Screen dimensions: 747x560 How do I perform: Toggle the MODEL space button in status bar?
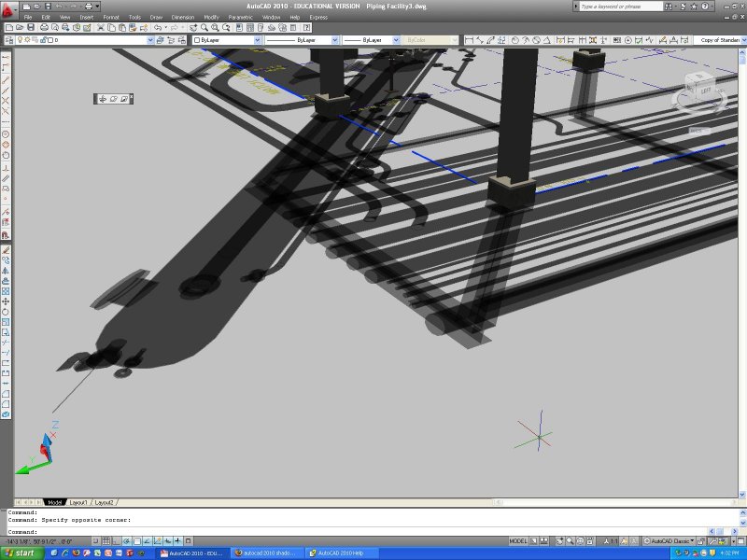518,541
